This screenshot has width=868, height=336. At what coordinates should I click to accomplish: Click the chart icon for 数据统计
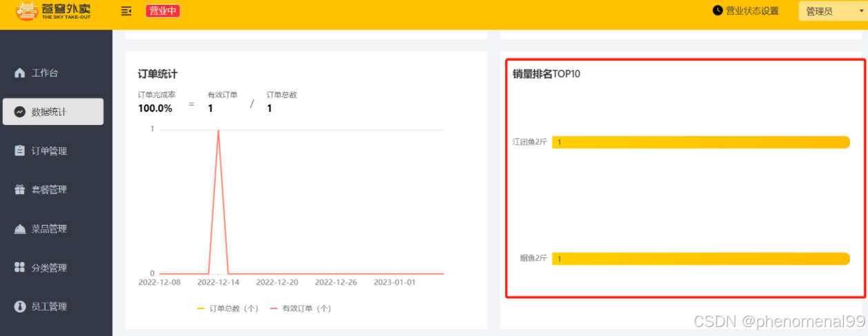(19, 112)
